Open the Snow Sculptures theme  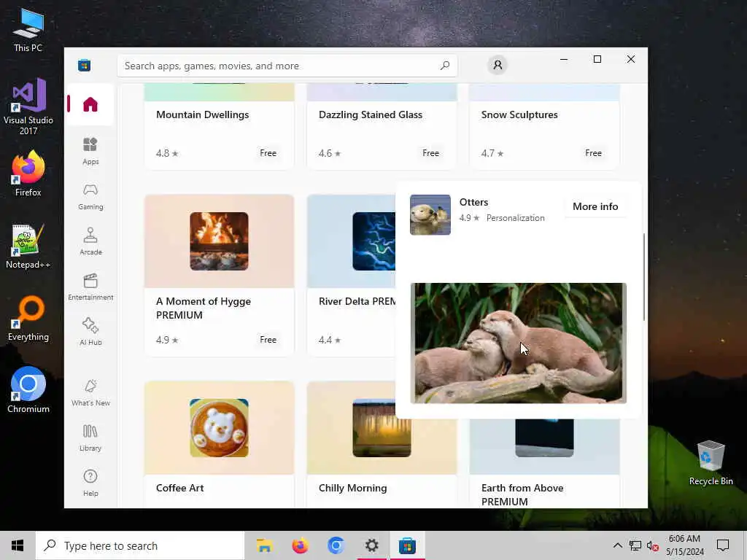[544, 126]
